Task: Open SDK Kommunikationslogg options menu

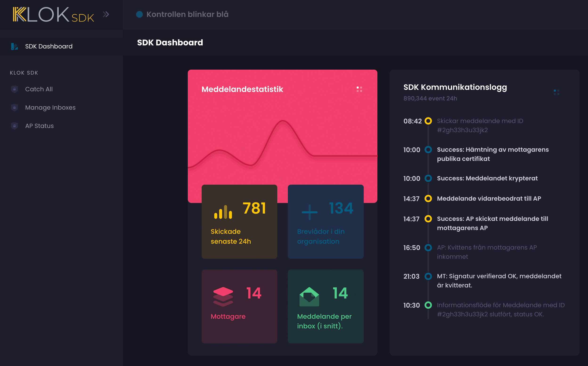Action: (x=556, y=92)
